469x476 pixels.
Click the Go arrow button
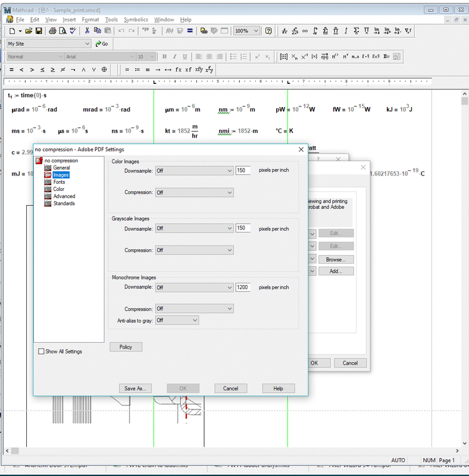coord(102,43)
